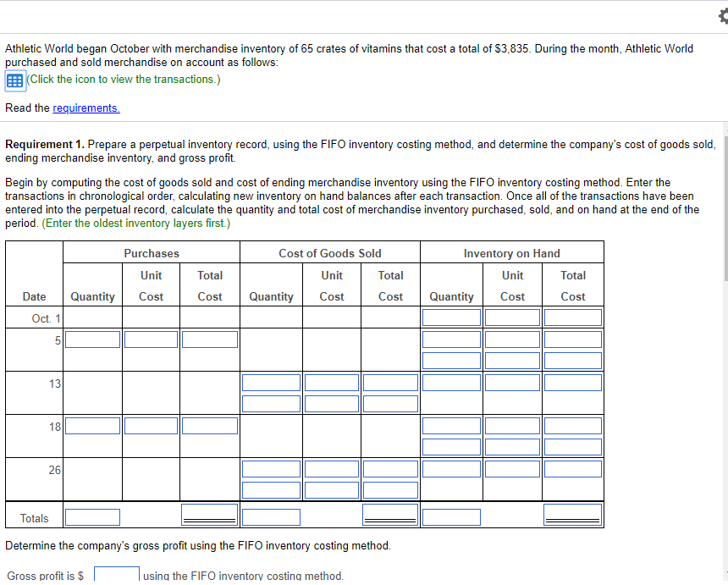
Task: Open the requirements link
Action: click(85, 108)
